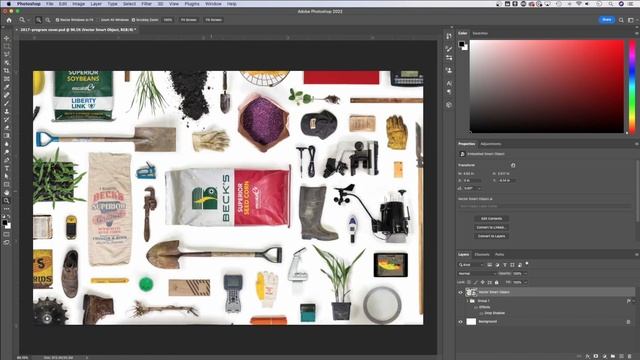Select the Zoom tool in the toolbar
Screen dimensions: 640x360
click(x=7, y=200)
